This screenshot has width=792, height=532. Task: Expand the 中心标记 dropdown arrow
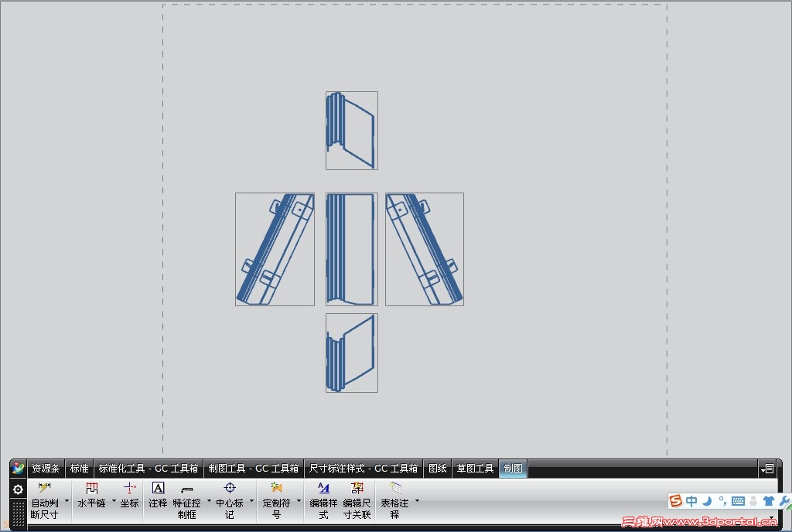point(251,501)
